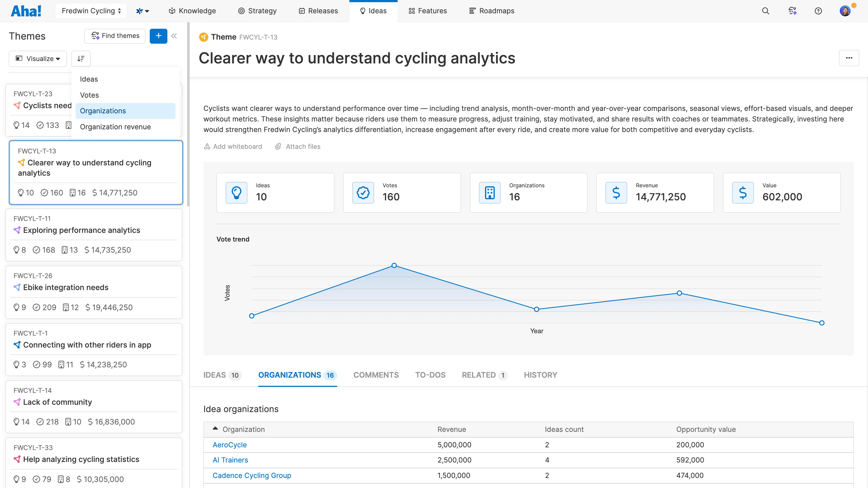The image size is (868, 488).
Task: Switch to the COMMENTS tab
Action: (376, 375)
